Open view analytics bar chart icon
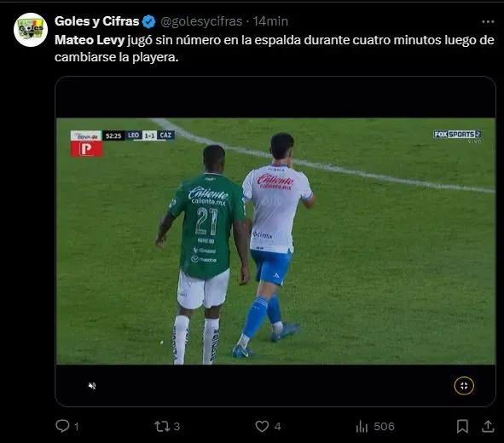The width and height of the screenshot is (504, 443). click(362, 426)
